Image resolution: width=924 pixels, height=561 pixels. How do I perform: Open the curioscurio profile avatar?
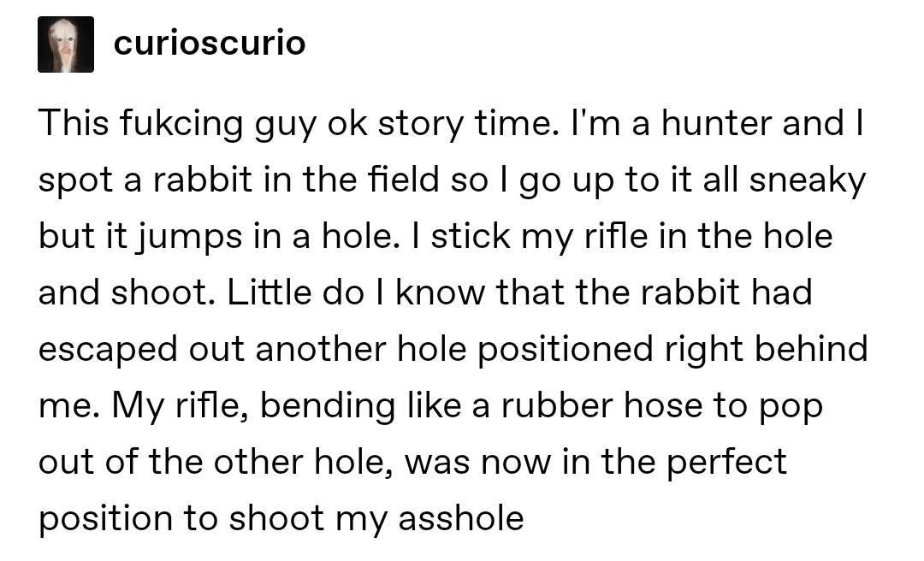65,44
